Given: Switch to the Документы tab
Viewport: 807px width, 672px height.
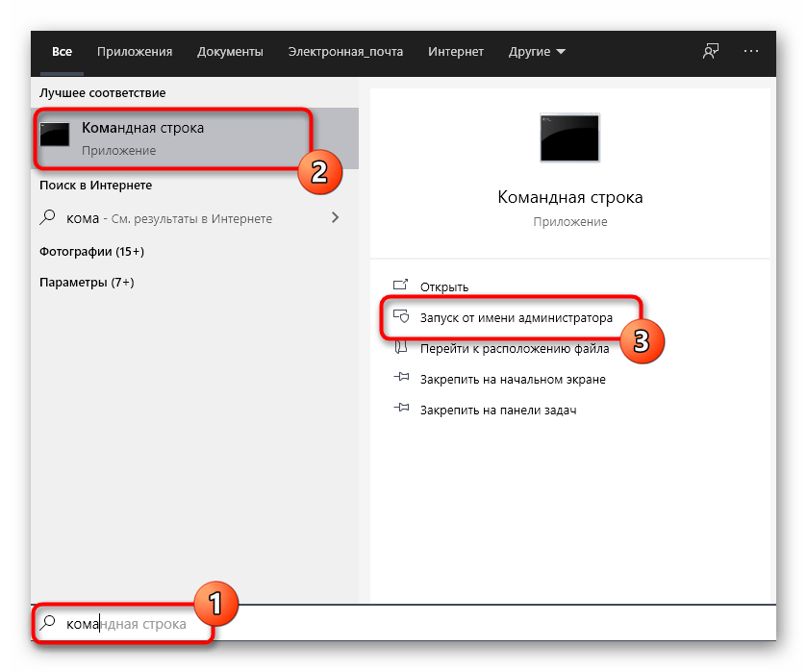Looking at the screenshot, I should [230, 51].
